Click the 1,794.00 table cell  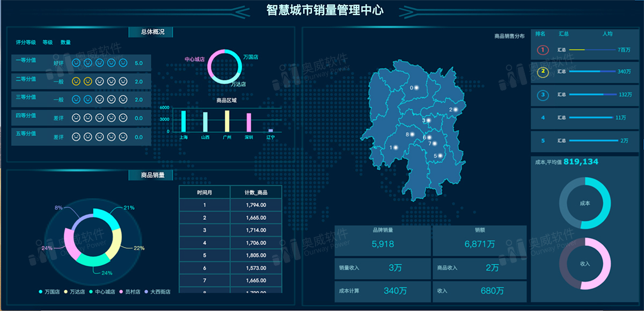[x=255, y=205]
